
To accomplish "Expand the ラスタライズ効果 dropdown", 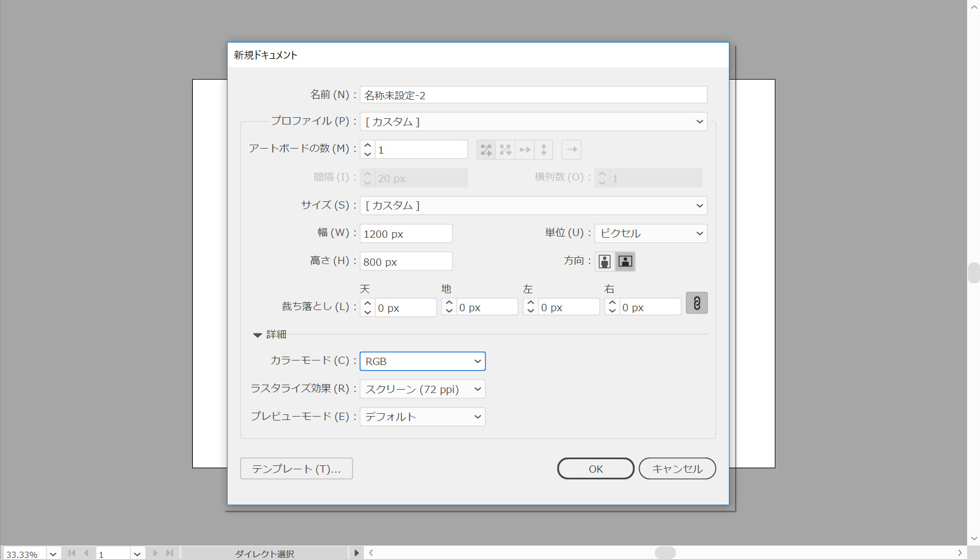I will pyautogui.click(x=422, y=389).
